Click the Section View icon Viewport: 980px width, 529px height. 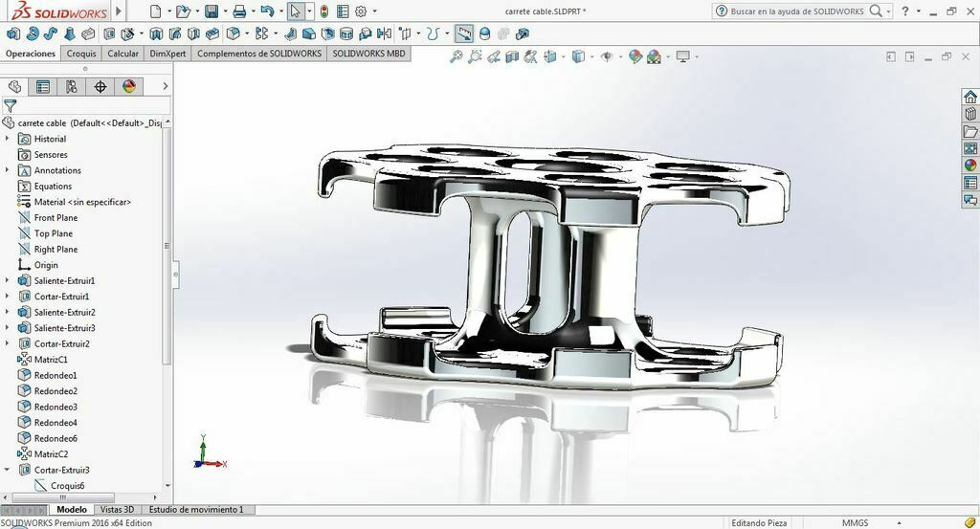[512, 56]
